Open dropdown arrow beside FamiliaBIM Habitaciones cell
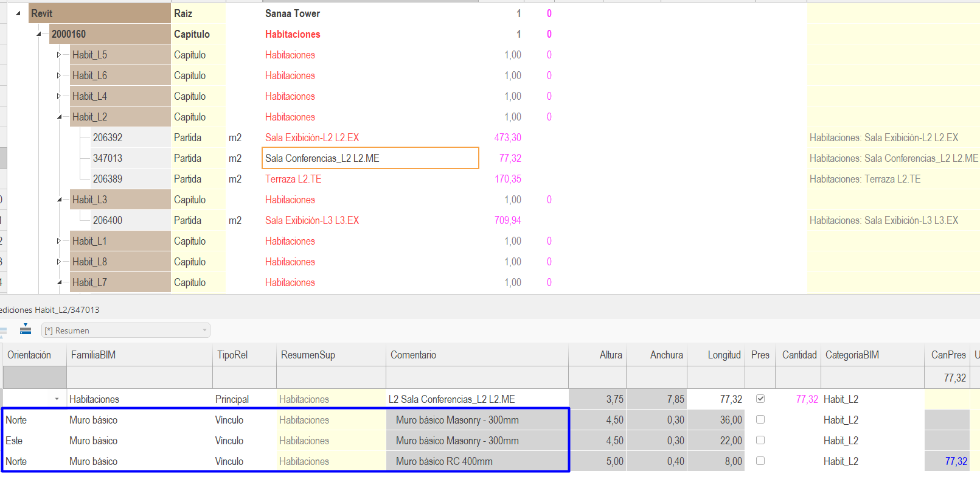This screenshot has width=980, height=482. click(57, 399)
